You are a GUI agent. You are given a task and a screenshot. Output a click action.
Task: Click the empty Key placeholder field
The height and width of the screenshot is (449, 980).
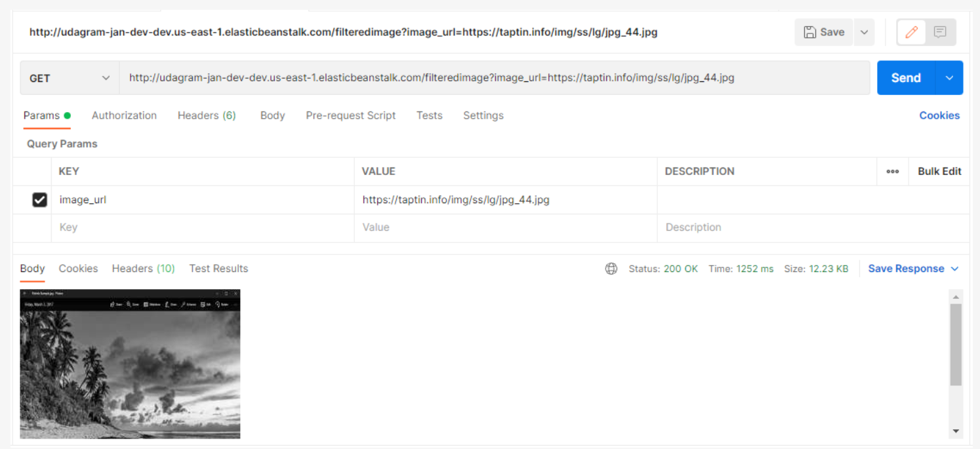(x=203, y=227)
